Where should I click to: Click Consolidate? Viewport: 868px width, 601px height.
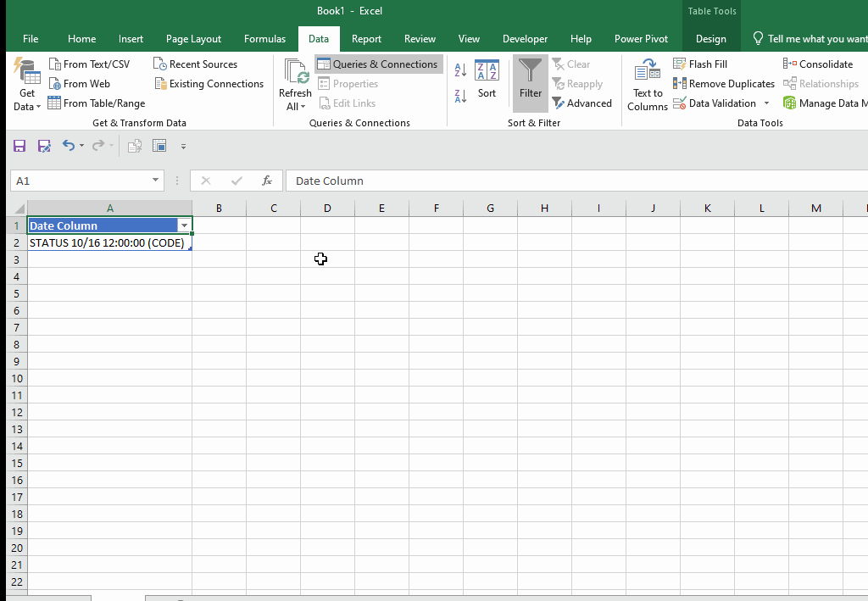pyautogui.click(x=818, y=64)
